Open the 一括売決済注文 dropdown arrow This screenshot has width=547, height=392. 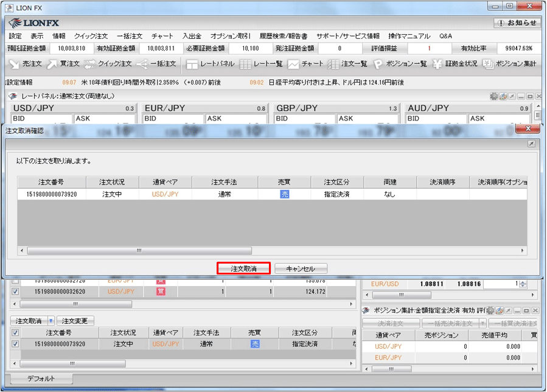tap(483, 324)
